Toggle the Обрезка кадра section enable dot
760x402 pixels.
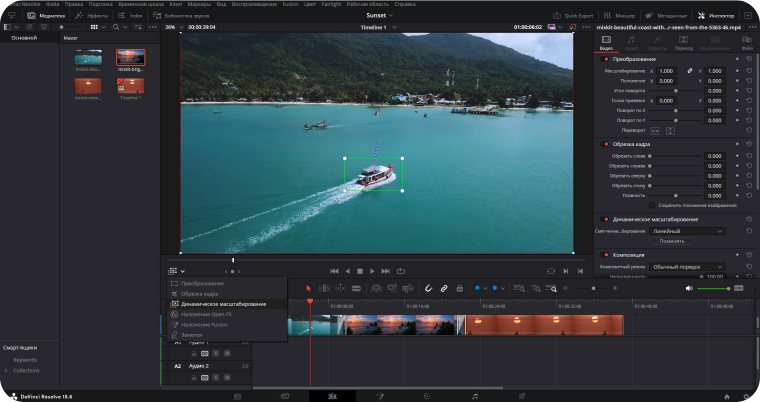click(605, 144)
